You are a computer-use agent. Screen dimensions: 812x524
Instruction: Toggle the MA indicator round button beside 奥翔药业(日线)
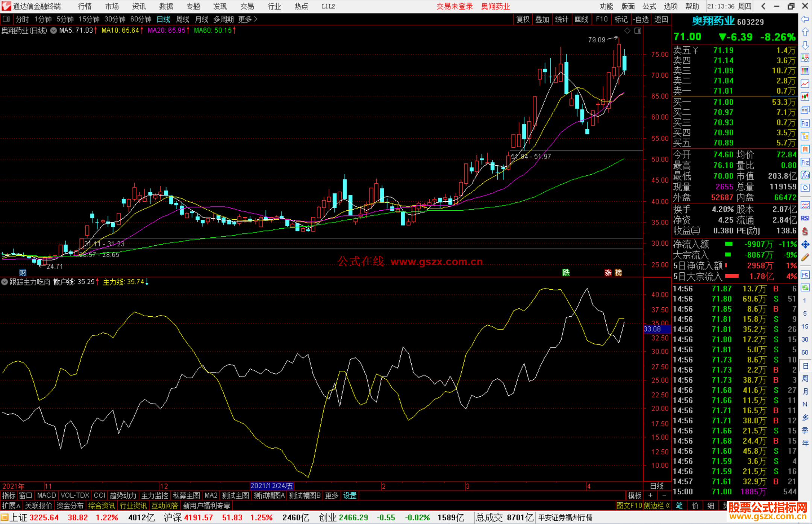pyautogui.click(x=53, y=30)
